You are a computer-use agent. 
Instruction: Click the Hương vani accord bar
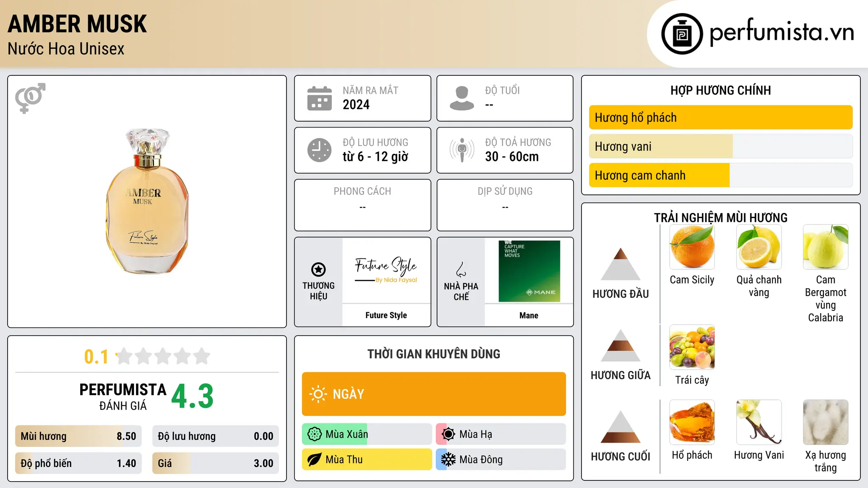(x=721, y=146)
